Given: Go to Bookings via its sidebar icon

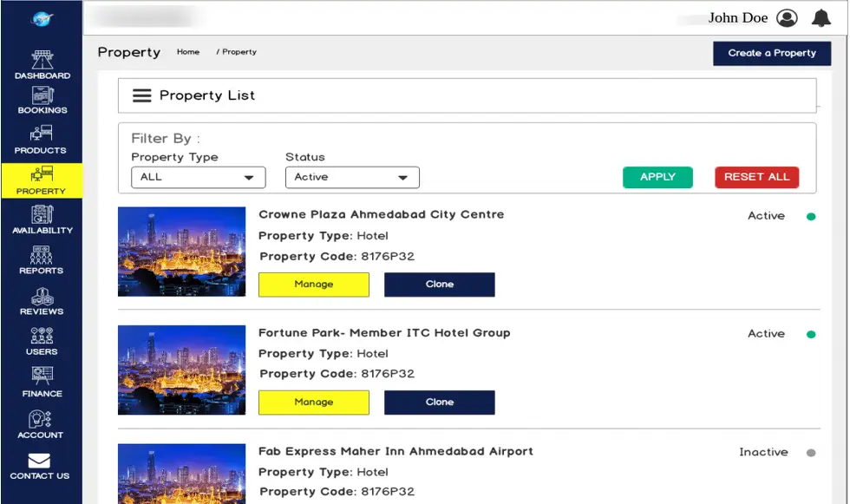Looking at the screenshot, I should click(42, 95).
